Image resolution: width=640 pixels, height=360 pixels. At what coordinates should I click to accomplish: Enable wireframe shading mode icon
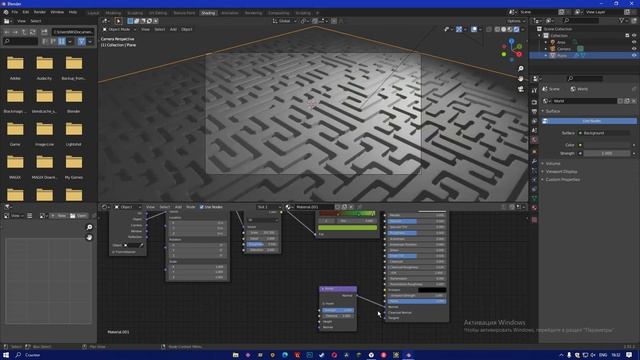coord(497,29)
